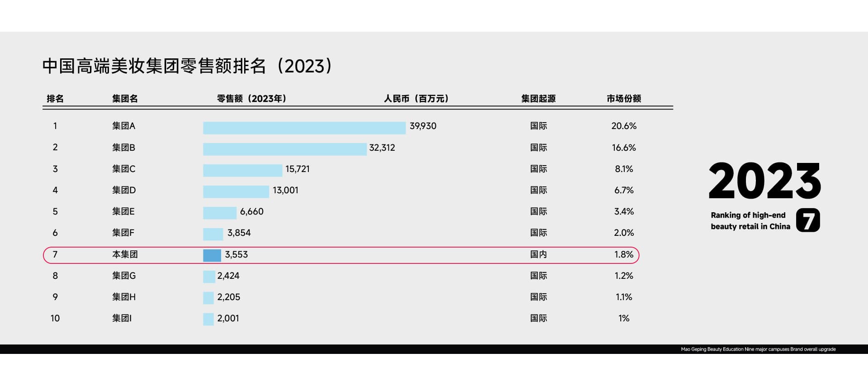Screen dimensions: 868x377
Task: Click the 零售额（2023年）header
Action: [x=251, y=99]
